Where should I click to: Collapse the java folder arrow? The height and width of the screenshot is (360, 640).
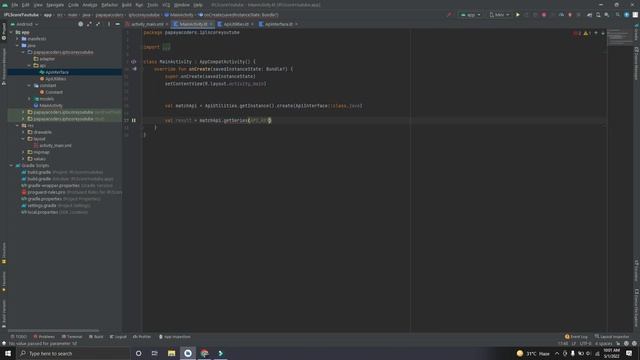[18, 46]
